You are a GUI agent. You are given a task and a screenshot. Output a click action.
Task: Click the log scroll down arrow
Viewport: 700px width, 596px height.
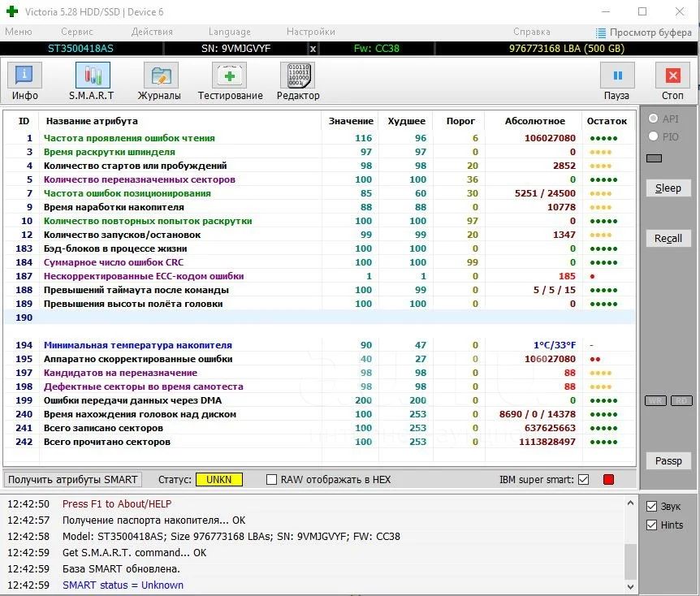tap(630, 586)
